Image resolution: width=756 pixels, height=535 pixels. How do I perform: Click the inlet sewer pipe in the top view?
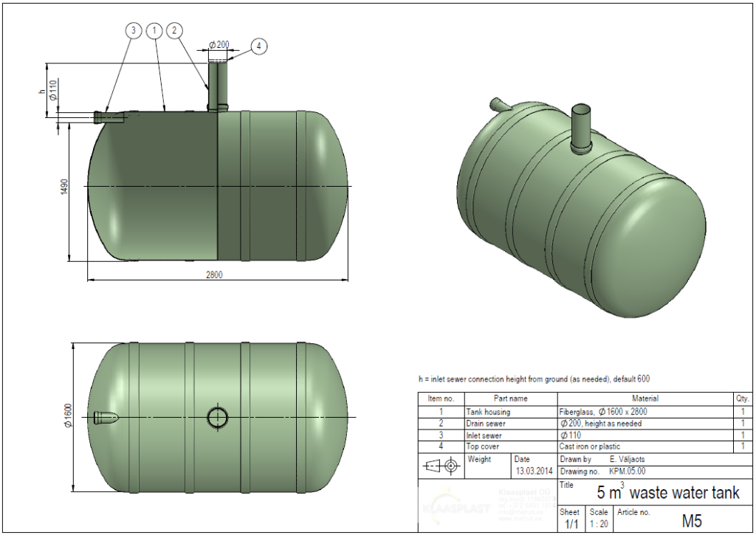click(106, 418)
